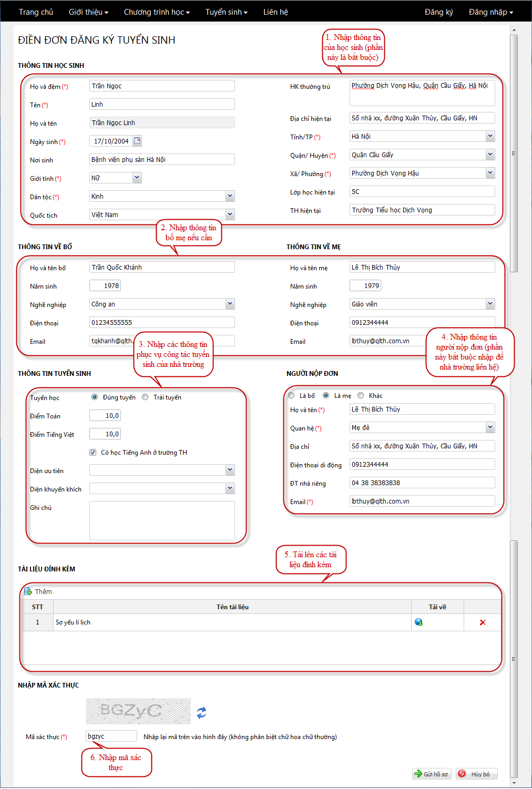Screen dimensions: 532x789
Task: Click the green plus Thêm icon
Action: (x=28, y=591)
